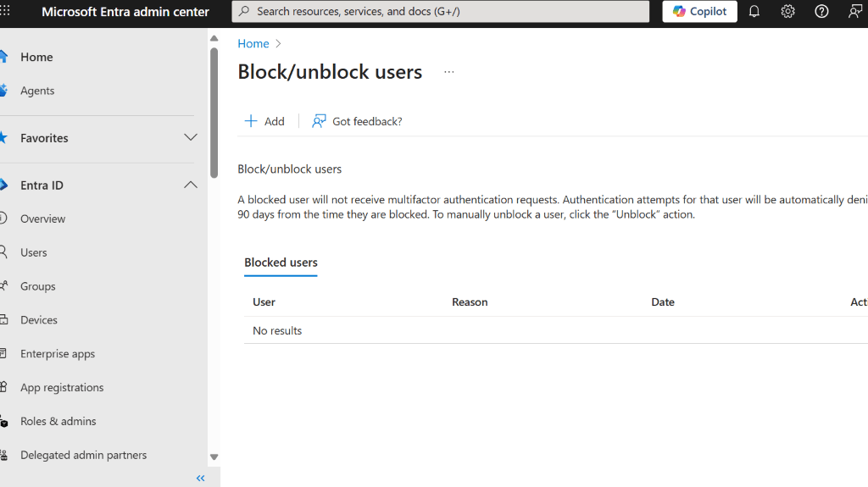Click the plus icon of Add
868x487 pixels.
point(251,121)
